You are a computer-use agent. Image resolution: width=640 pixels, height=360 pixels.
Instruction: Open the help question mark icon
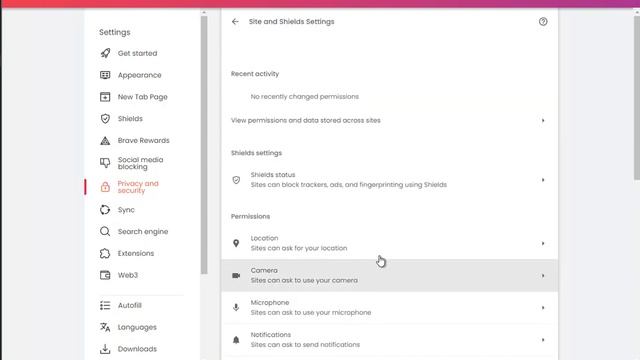click(x=543, y=22)
